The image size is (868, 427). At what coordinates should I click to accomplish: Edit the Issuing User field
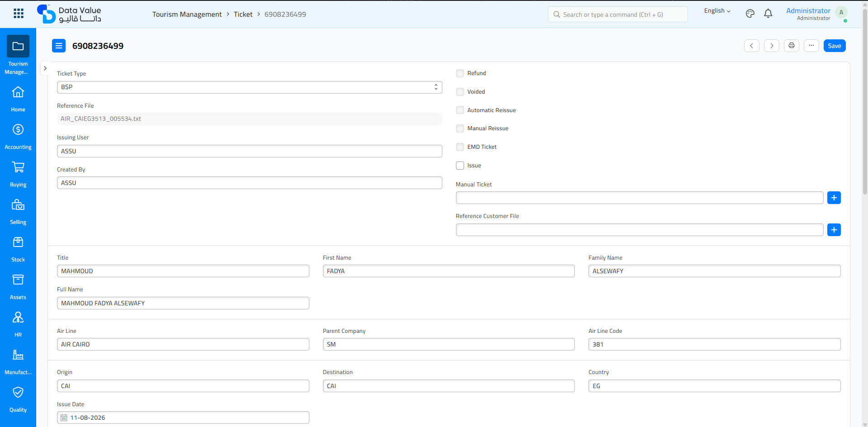click(250, 151)
